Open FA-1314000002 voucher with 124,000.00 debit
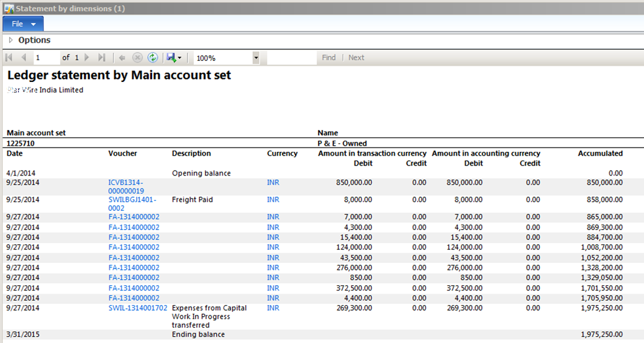 (134, 247)
